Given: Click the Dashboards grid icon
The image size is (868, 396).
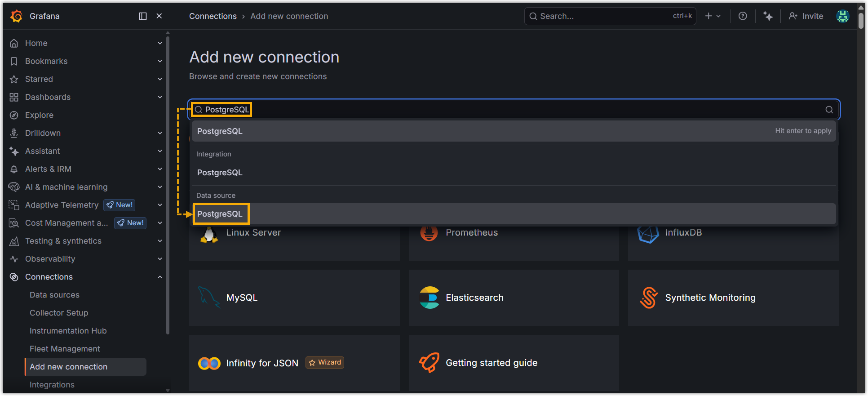Looking at the screenshot, I should [x=14, y=97].
